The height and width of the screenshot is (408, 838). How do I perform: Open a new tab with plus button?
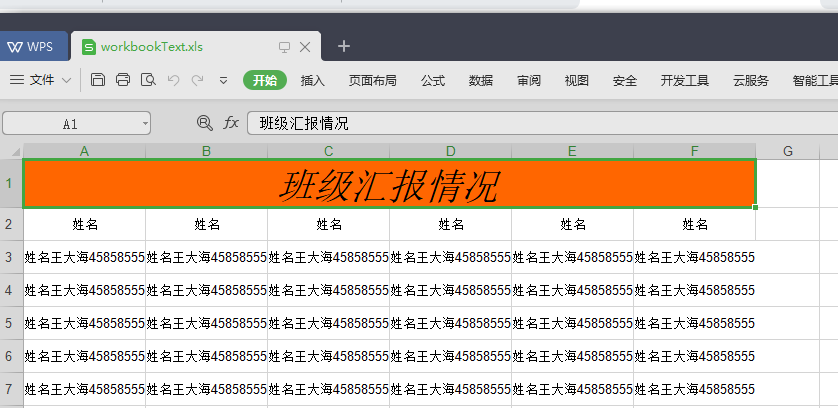coord(344,47)
